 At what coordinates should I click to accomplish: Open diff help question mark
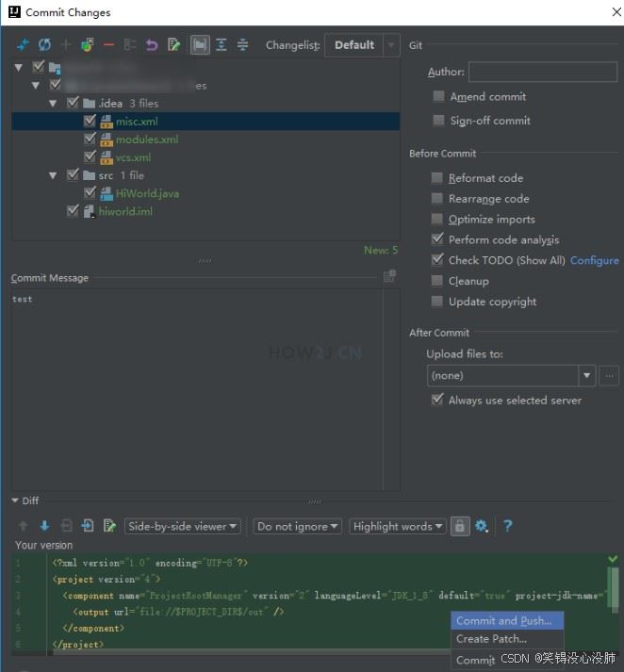508,526
